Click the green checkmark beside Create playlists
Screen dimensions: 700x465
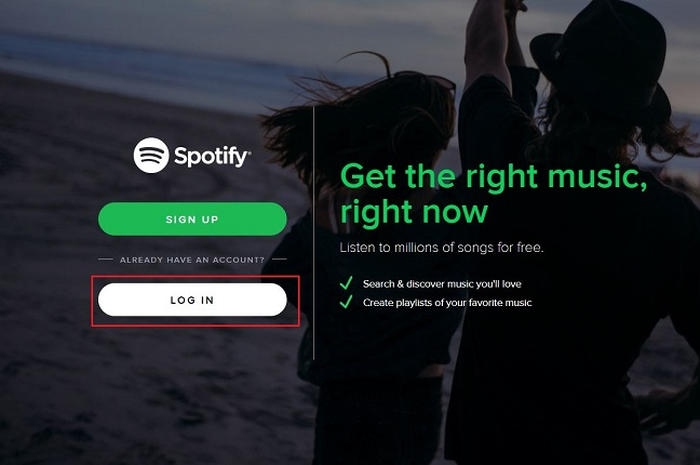(346, 302)
